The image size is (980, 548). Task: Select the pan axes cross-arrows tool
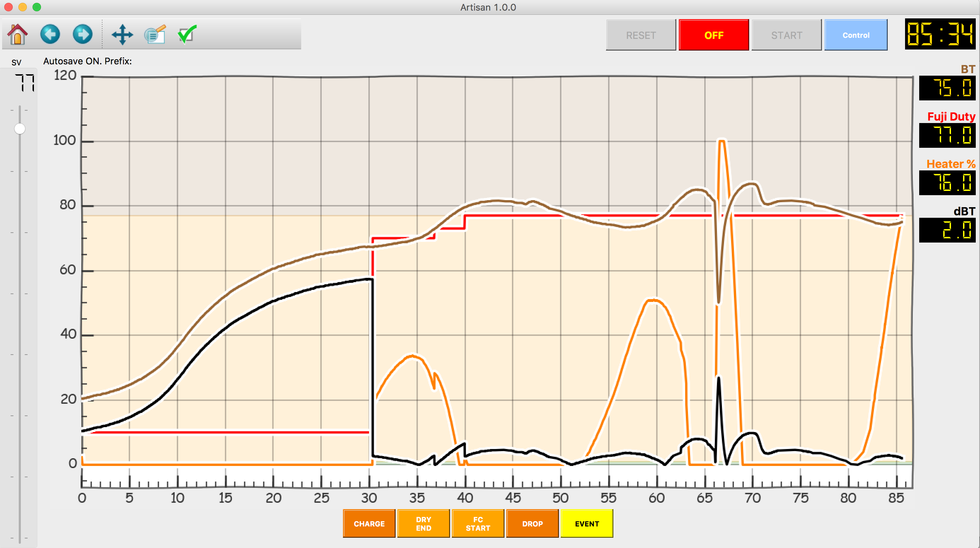point(122,35)
